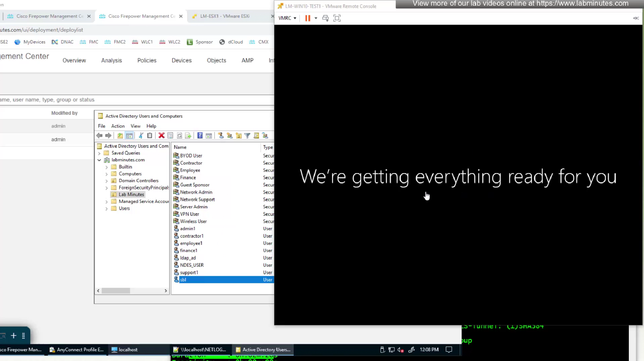Viewport: 644px width, 361px height.
Task: Expand the Users container node
Action: point(106,209)
